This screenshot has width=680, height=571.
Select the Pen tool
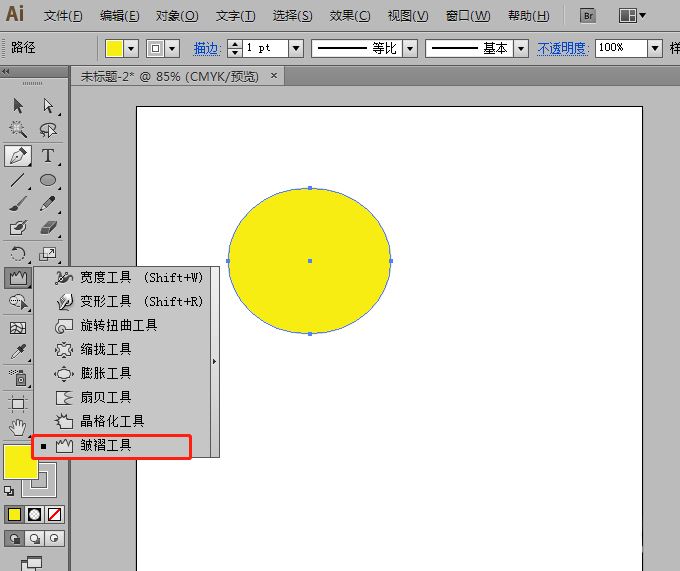[x=18, y=156]
